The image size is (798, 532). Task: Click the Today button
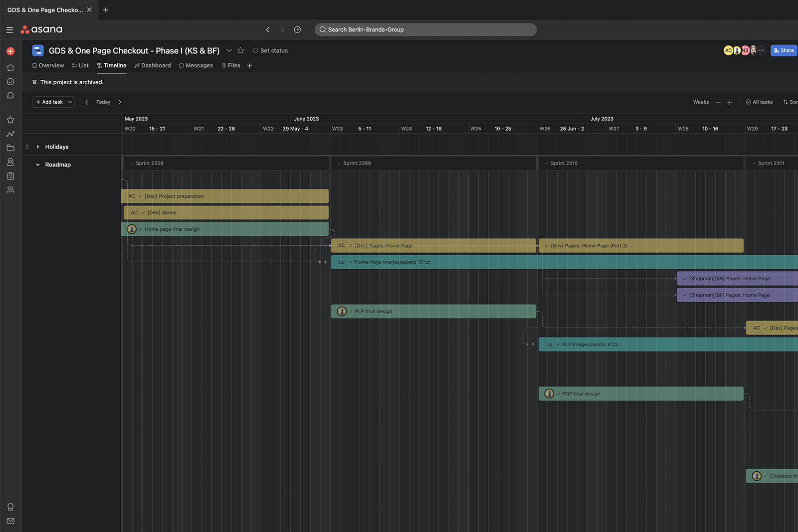(x=103, y=102)
